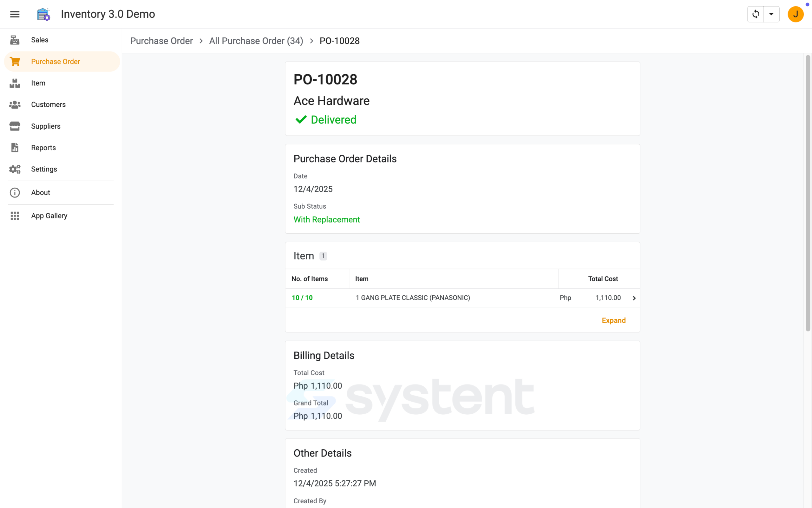
Task: Click the Customers people icon
Action: (15, 104)
